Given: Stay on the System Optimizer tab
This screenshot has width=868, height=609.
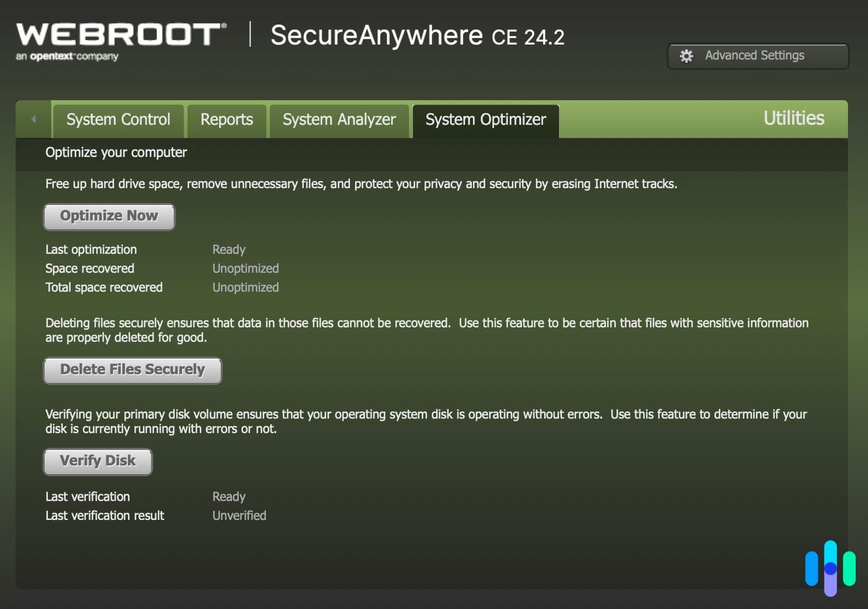Looking at the screenshot, I should (485, 120).
